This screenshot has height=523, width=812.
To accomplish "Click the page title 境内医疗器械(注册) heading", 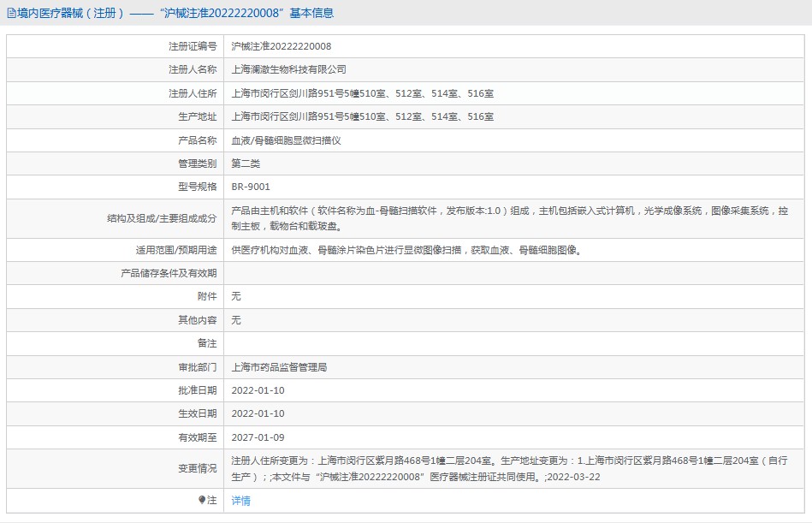I will (170, 13).
